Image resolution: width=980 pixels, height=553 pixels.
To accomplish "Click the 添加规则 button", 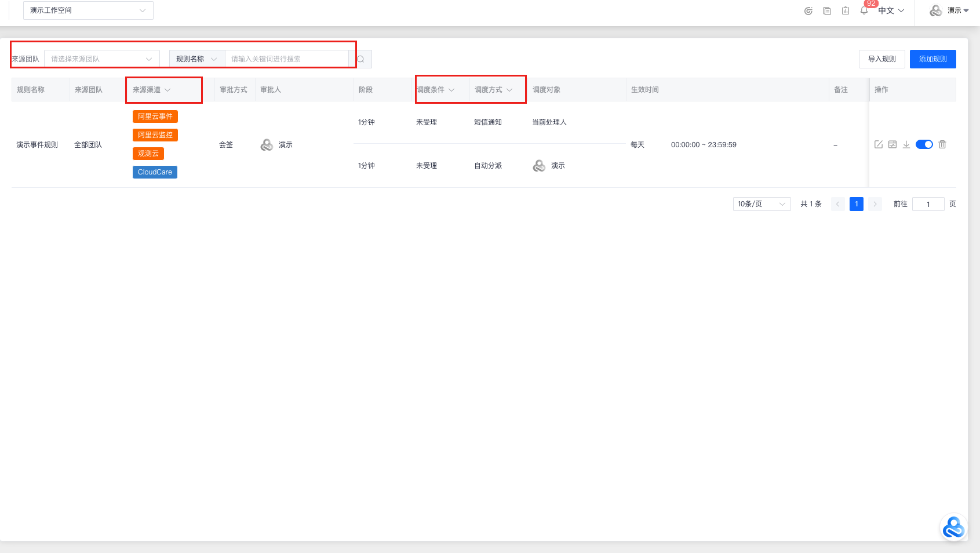I will tap(932, 59).
